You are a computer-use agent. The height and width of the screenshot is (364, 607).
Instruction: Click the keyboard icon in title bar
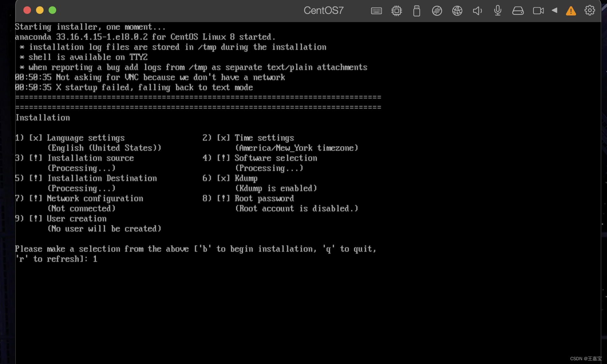pyautogui.click(x=376, y=11)
